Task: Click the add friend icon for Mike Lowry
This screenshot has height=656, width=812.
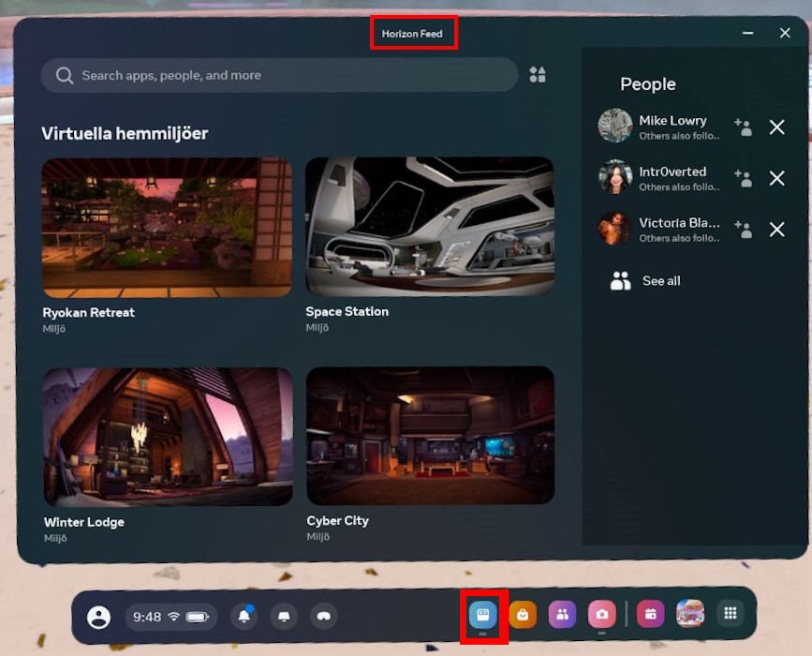Action: tap(743, 127)
